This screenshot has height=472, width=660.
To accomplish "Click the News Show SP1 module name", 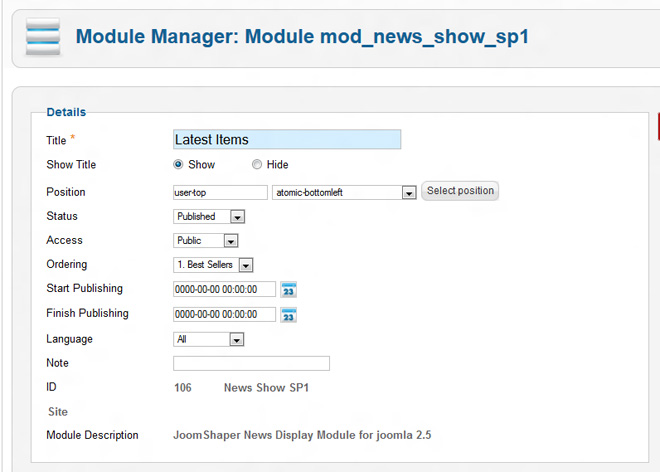I will click(x=266, y=387).
